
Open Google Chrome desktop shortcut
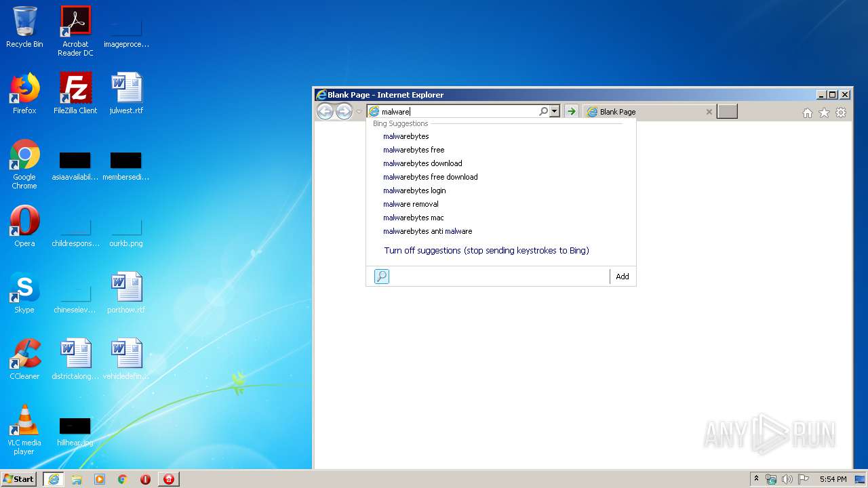24,165
